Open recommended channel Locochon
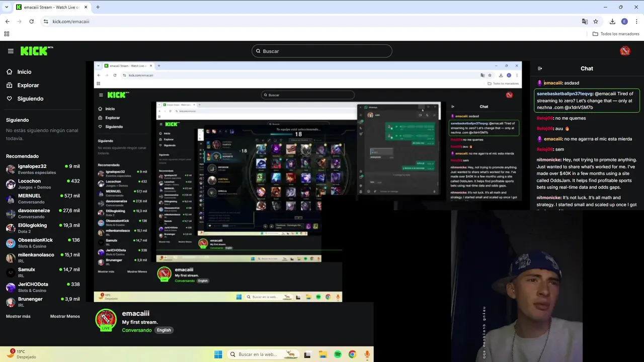The image size is (644, 362). pyautogui.click(x=43, y=184)
